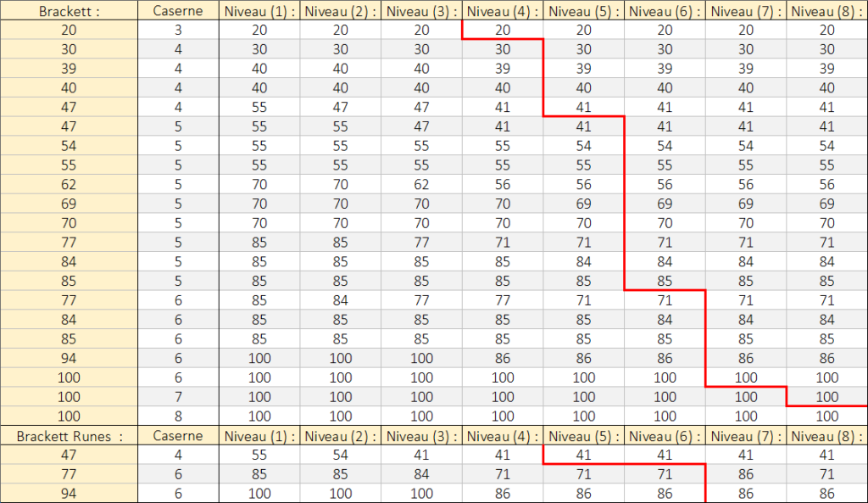Select the Caserne cell containing 7

click(177, 396)
